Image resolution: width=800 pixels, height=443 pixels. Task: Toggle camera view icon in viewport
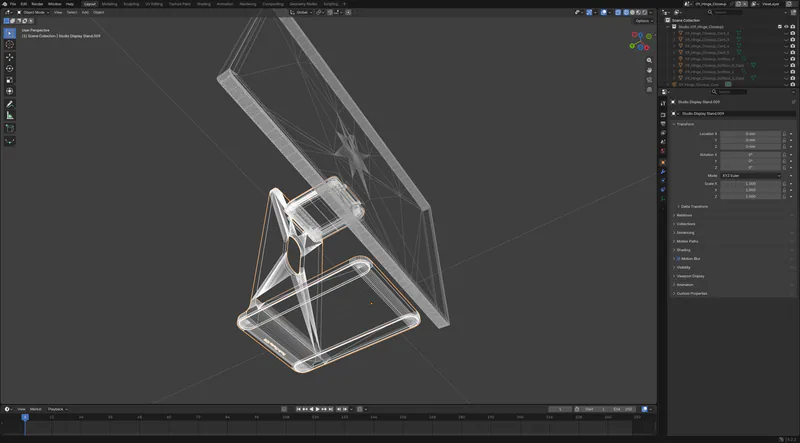tap(649, 80)
